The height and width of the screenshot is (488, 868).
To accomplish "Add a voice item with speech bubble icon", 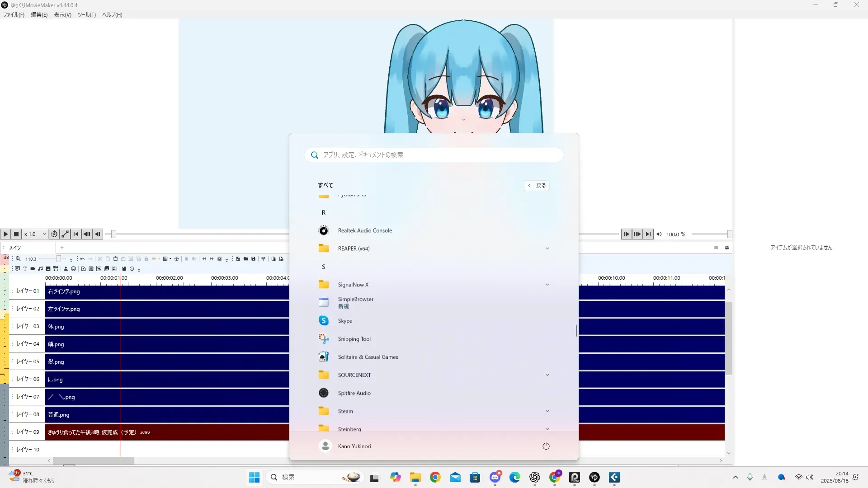I will 17,269.
